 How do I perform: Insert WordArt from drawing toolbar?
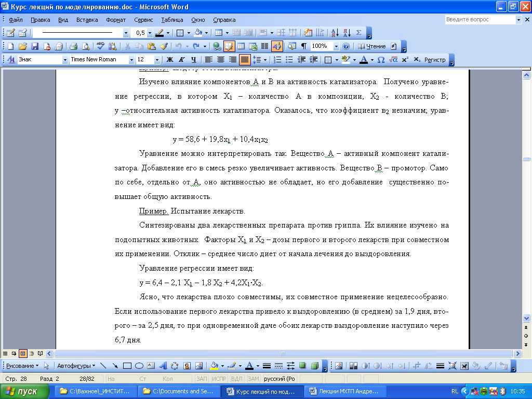pyautogui.click(x=163, y=366)
